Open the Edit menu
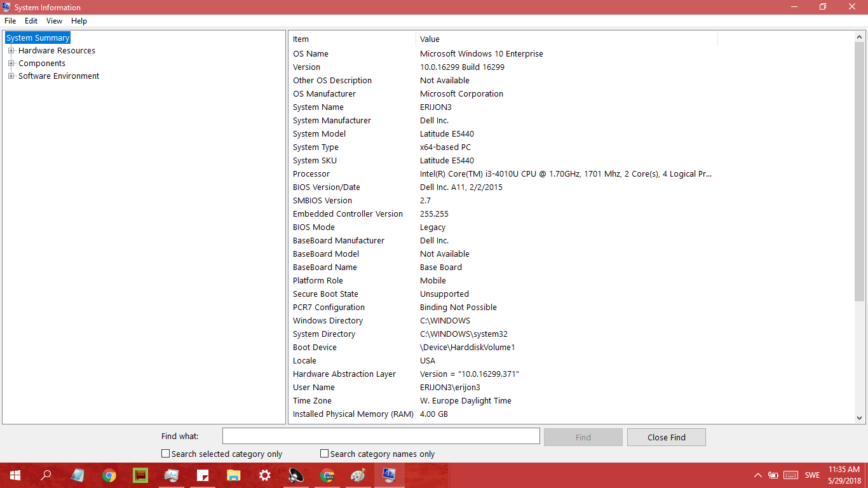The height and width of the screenshot is (488, 868). (x=31, y=21)
